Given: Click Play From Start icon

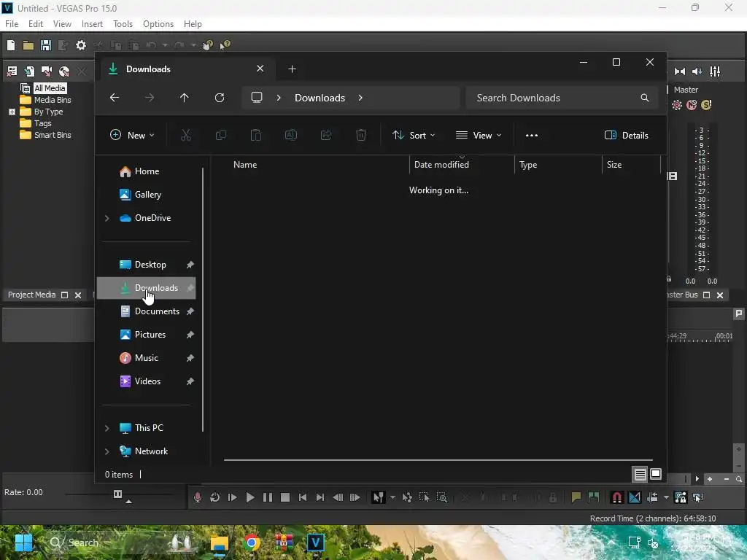Looking at the screenshot, I should 233,497.
